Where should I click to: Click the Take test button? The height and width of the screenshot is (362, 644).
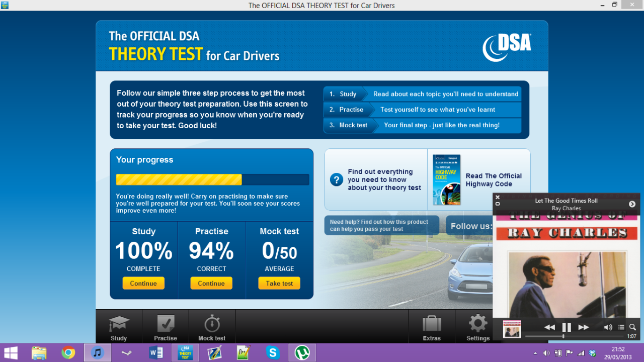[279, 283]
